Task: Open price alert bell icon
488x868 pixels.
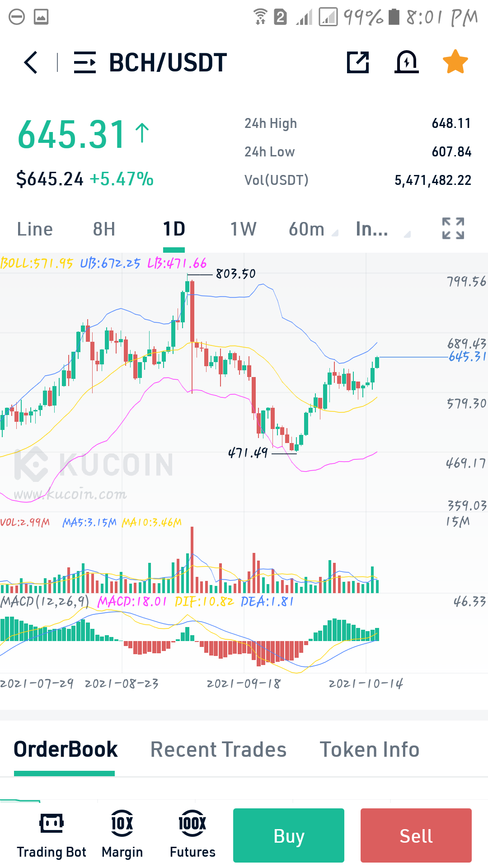Action: tap(407, 61)
